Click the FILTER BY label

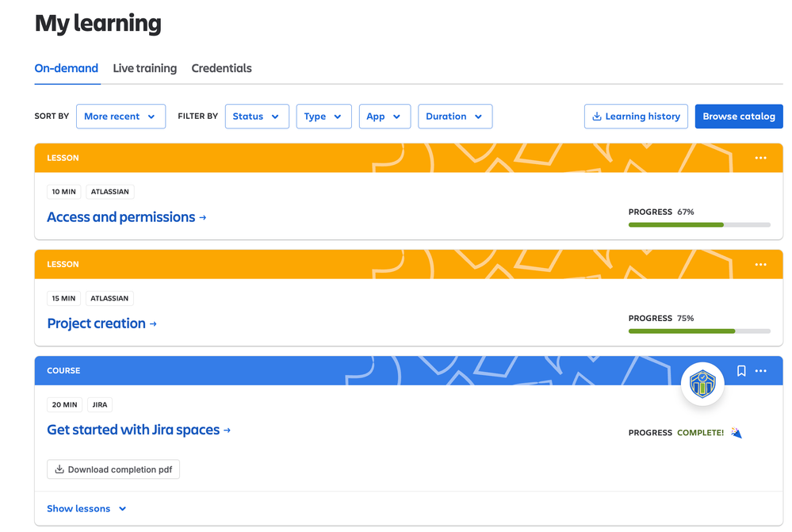[x=197, y=117]
